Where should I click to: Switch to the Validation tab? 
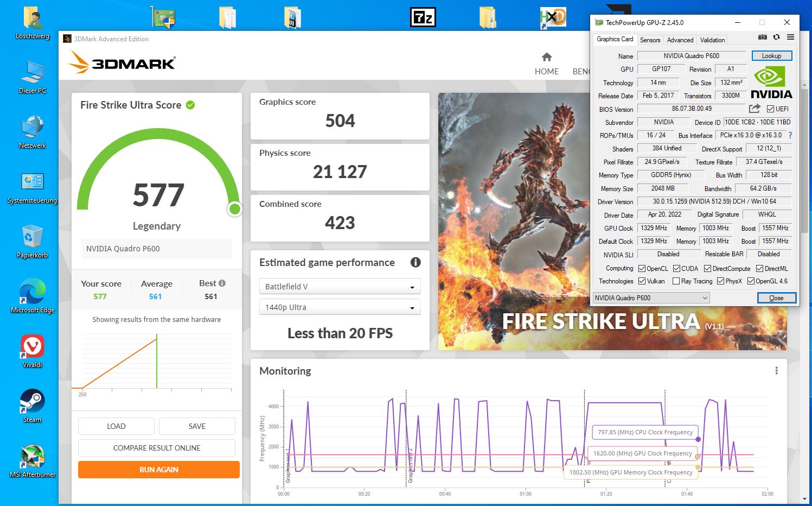[712, 40]
